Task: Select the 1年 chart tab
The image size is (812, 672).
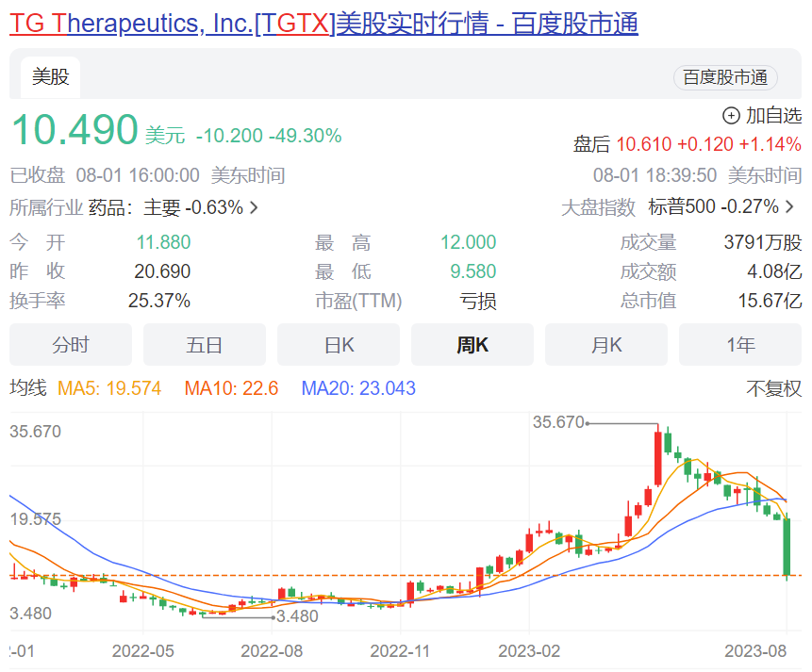Action: (x=740, y=345)
